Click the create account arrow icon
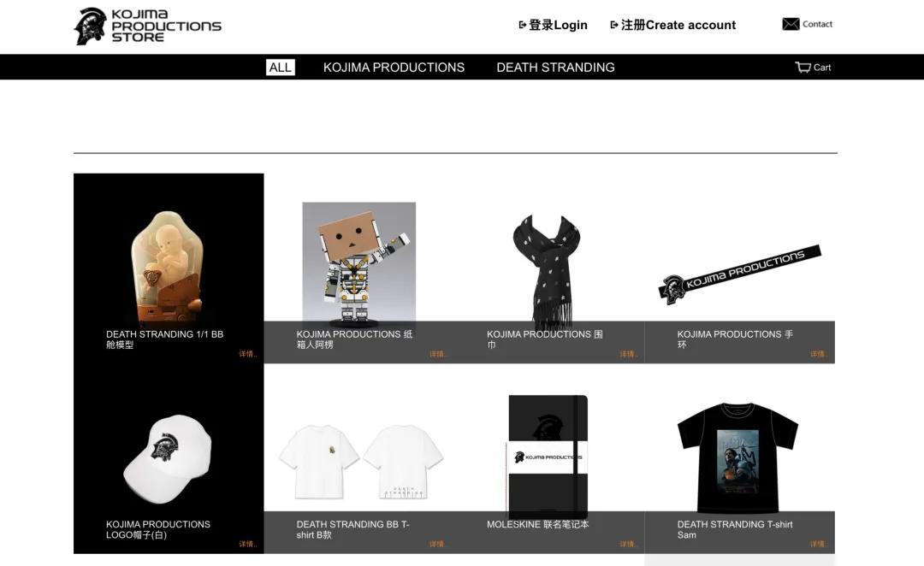The height and width of the screenshot is (566, 924). 614,25
